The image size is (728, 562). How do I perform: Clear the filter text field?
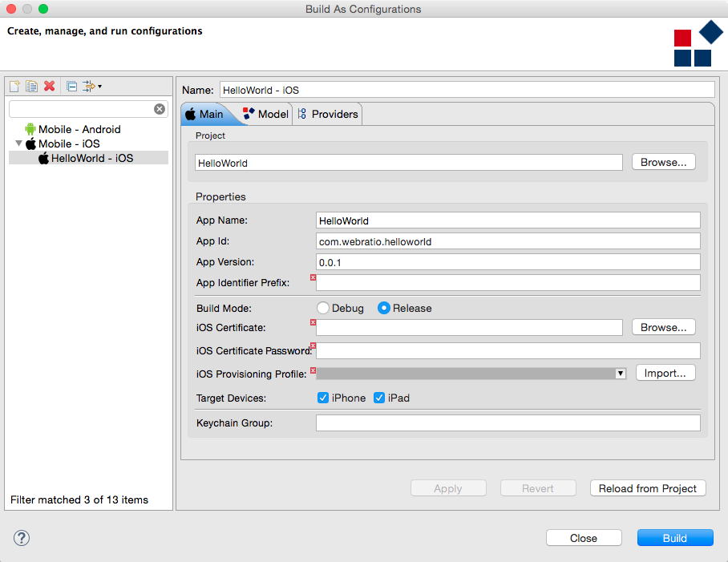160,109
